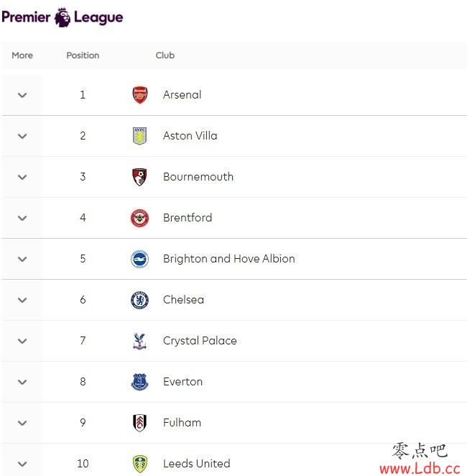
Task: Click the Brighton and Hove Albion crest
Action: [139, 259]
